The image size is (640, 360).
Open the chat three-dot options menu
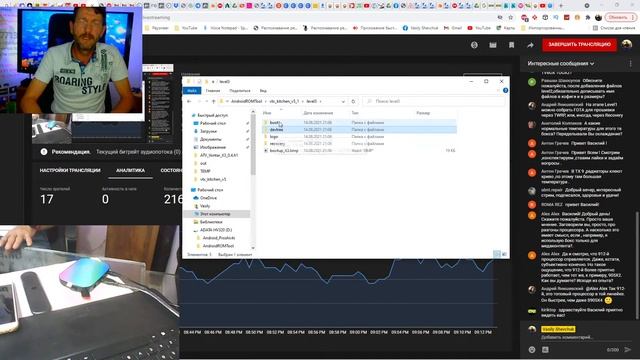pyautogui.click(x=630, y=64)
